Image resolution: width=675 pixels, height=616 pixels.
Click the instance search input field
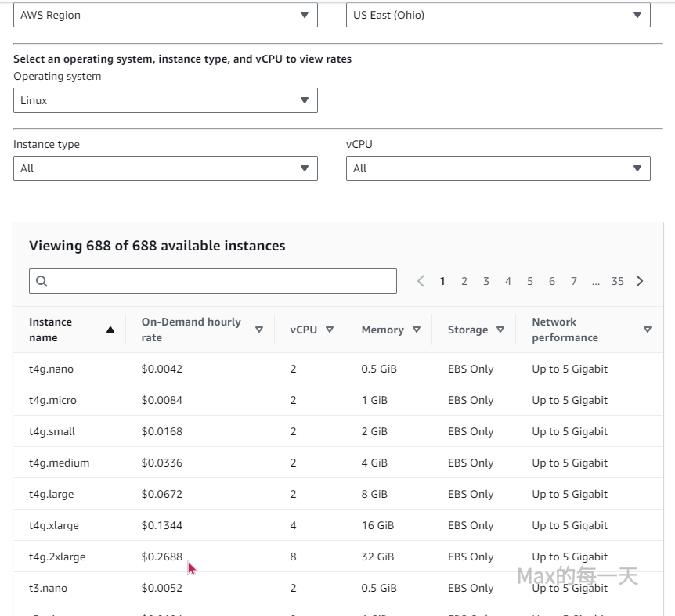[x=213, y=281]
